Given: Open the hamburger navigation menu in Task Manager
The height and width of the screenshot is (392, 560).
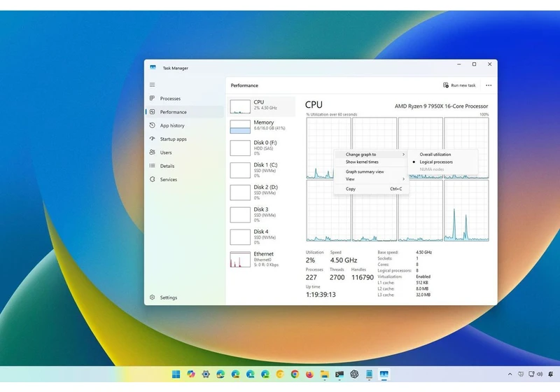Looking at the screenshot, I should [x=152, y=85].
